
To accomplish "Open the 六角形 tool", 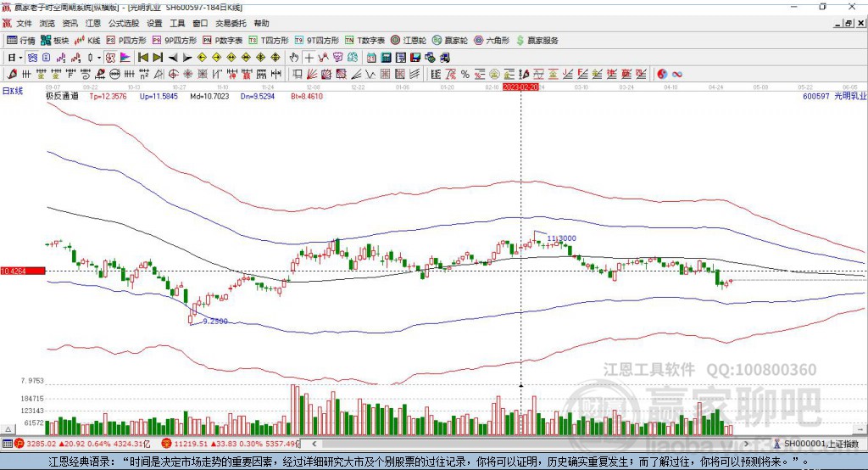I will [x=492, y=41].
